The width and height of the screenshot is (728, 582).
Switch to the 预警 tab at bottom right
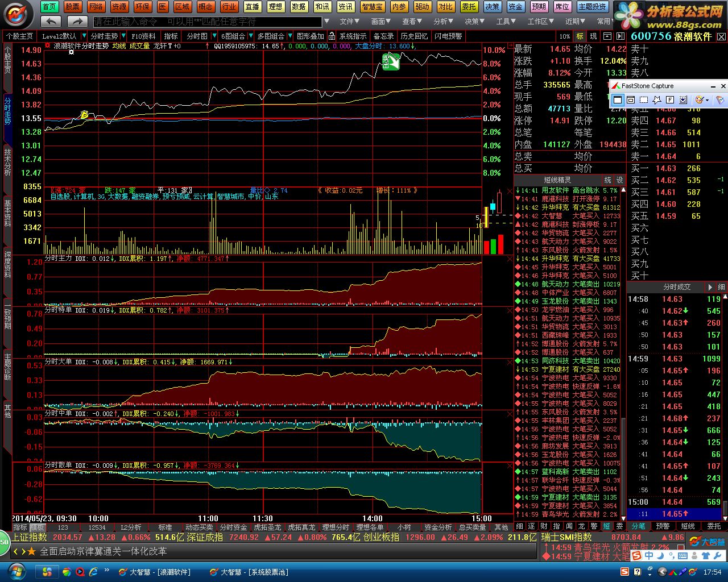tap(663, 526)
